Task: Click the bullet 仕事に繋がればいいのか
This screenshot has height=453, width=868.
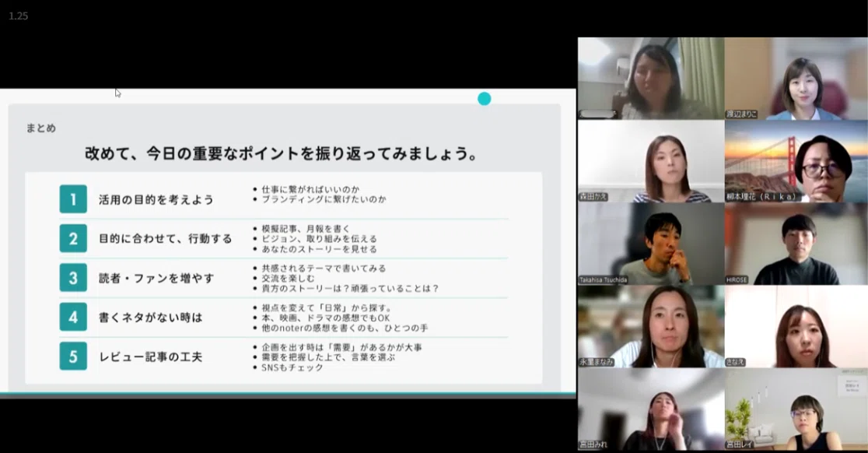Action: click(x=310, y=189)
